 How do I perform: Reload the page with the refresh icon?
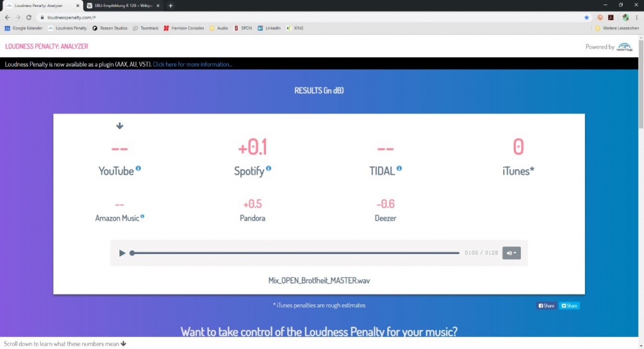29,18
